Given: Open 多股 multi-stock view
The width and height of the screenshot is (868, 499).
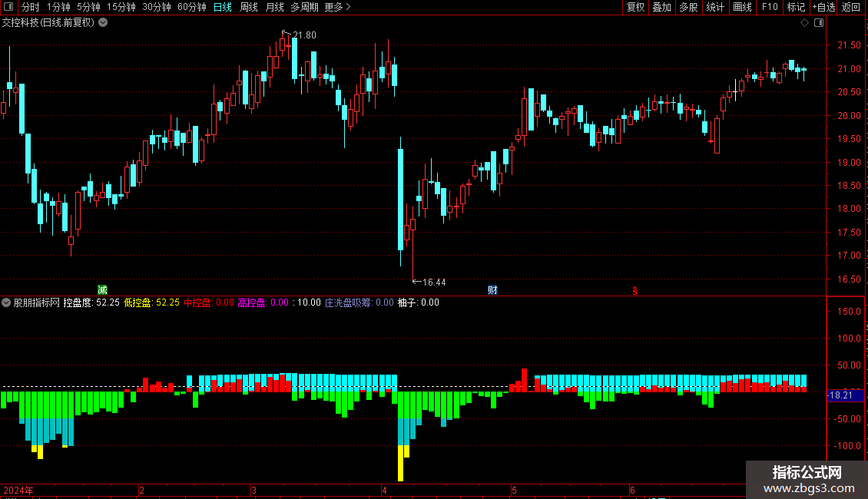Looking at the screenshot, I should 688,7.
